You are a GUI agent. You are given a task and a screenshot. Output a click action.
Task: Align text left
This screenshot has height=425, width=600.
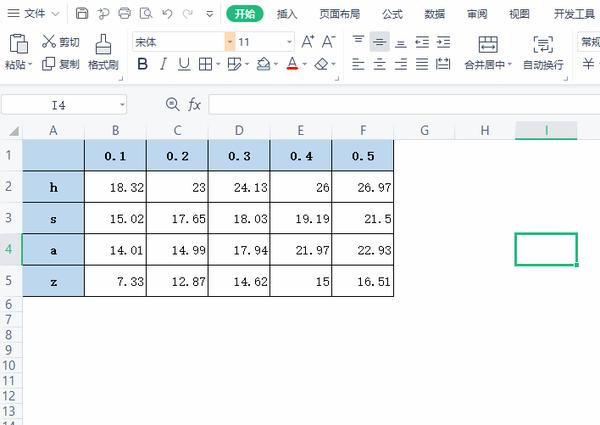pyautogui.click(x=358, y=64)
